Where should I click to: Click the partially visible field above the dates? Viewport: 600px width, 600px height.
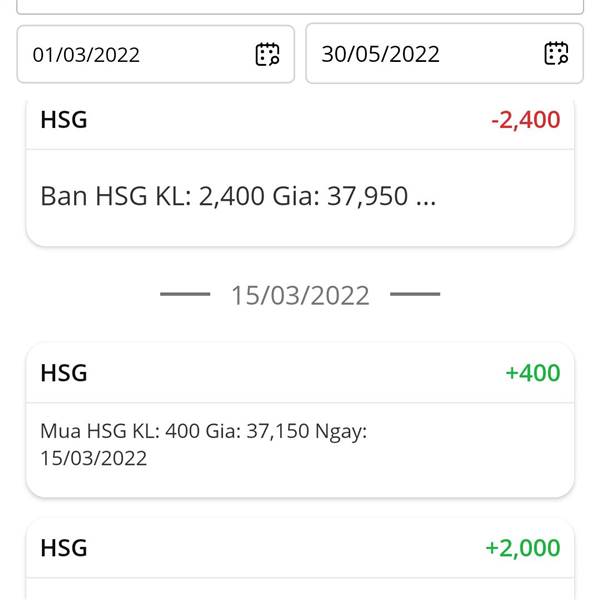pyautogui.click(x=300, y=7)
